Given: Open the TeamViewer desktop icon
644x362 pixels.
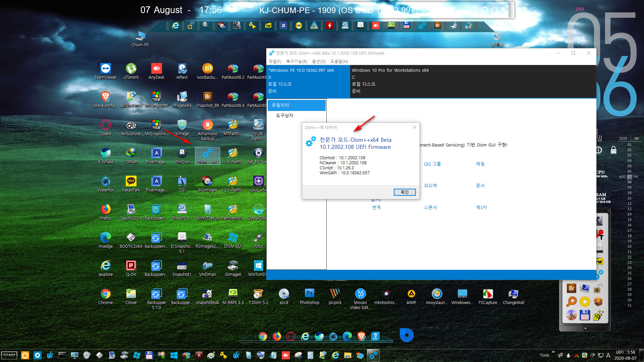Looking at the screenshot, I should [x=105, y=71].
